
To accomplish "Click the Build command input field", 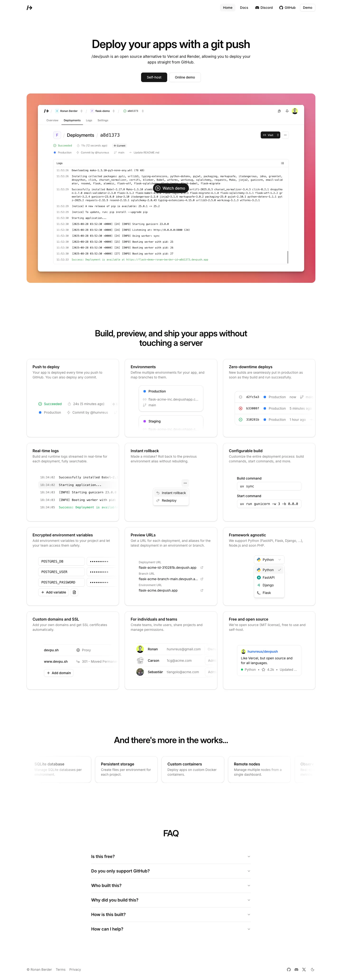I will (269, 486).
